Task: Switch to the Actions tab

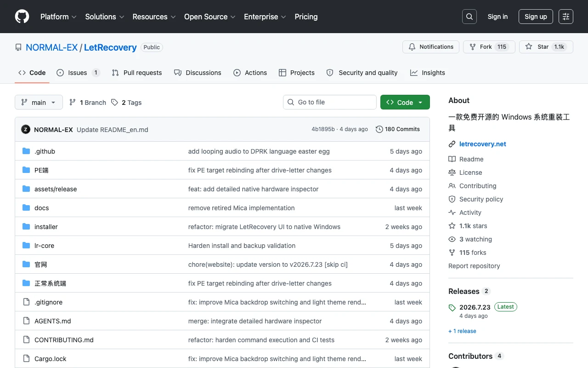Action: coord(250,73)
